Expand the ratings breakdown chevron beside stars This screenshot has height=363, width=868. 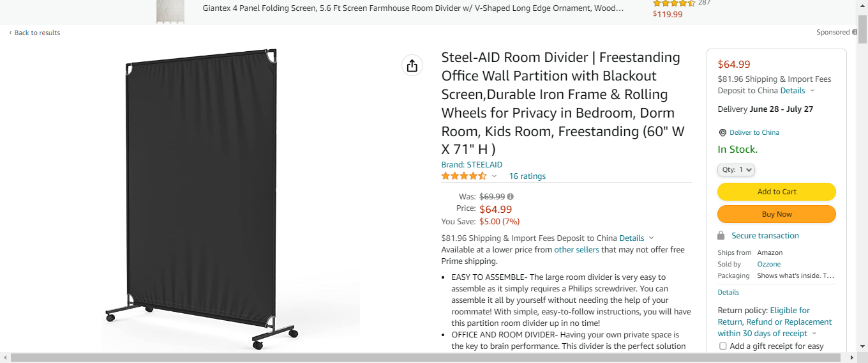coord(494,176)
